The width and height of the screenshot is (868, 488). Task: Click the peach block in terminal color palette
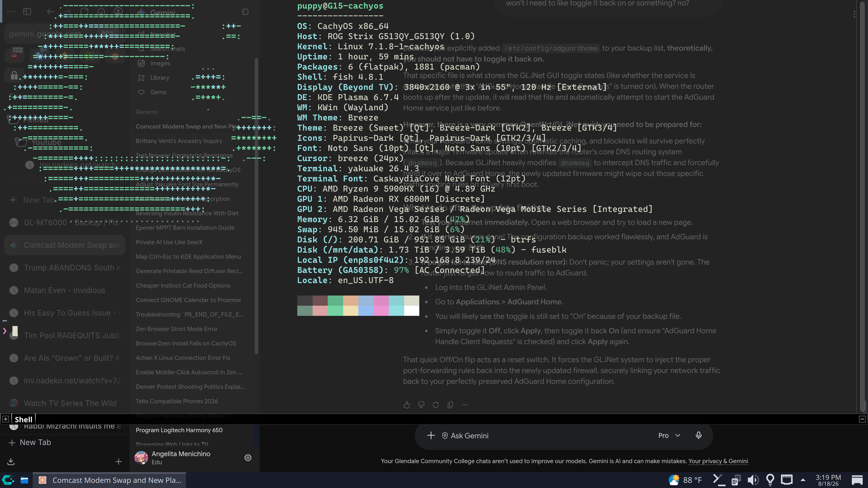(x=350, y=300)
